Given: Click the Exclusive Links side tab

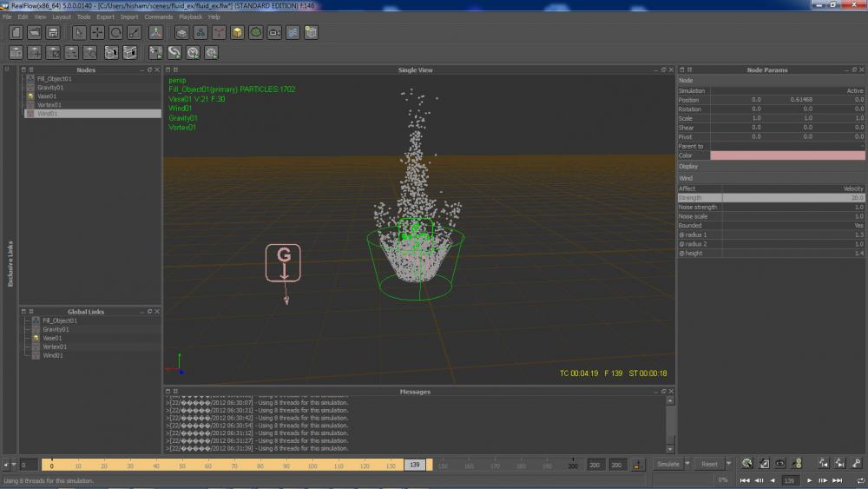Looking at the screenshot, I should coord(10,264).
